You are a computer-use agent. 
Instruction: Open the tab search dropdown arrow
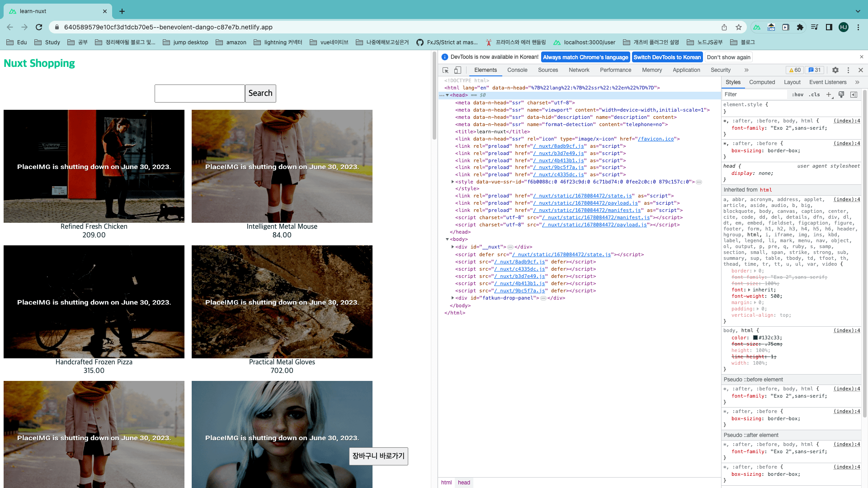(x=858, y=11)
